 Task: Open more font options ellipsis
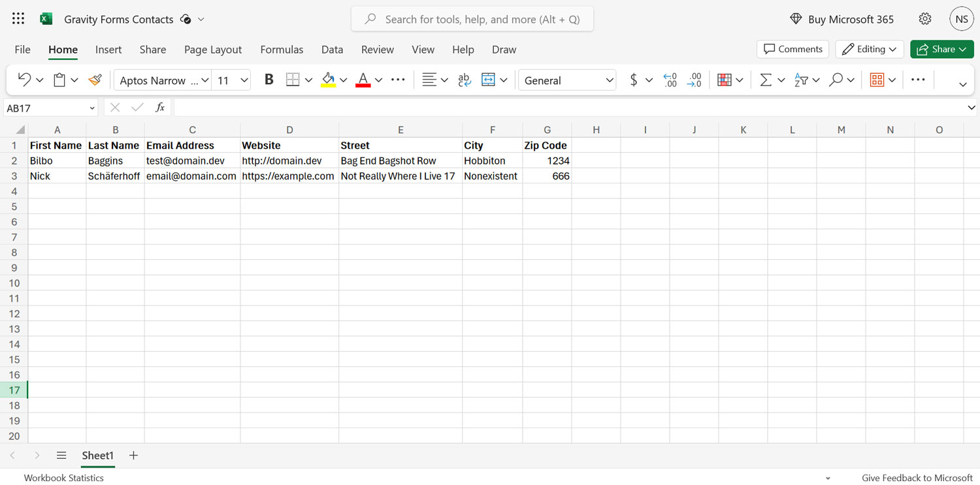(x=398, y=80)
